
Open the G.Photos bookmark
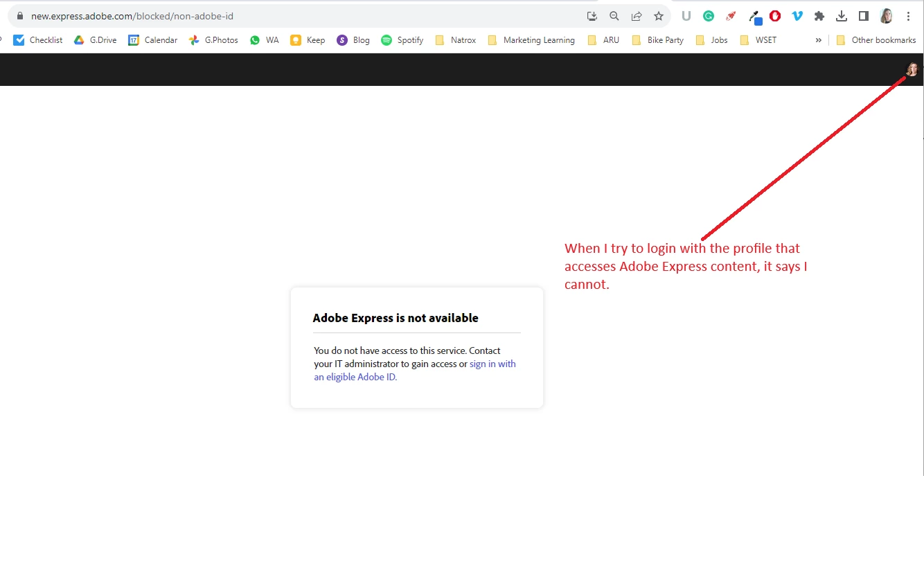click(213, 40)
